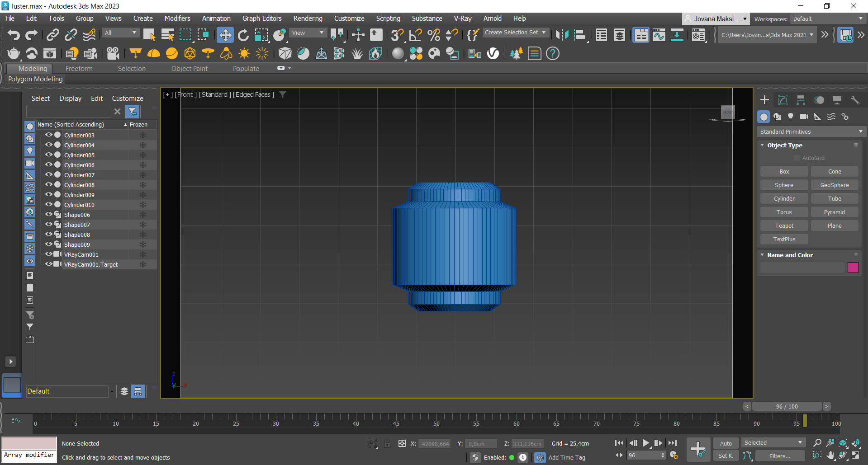Open the V-Ray menu
Image resolution: width=868 pixels, height=465 pixels.
(463, 19)
